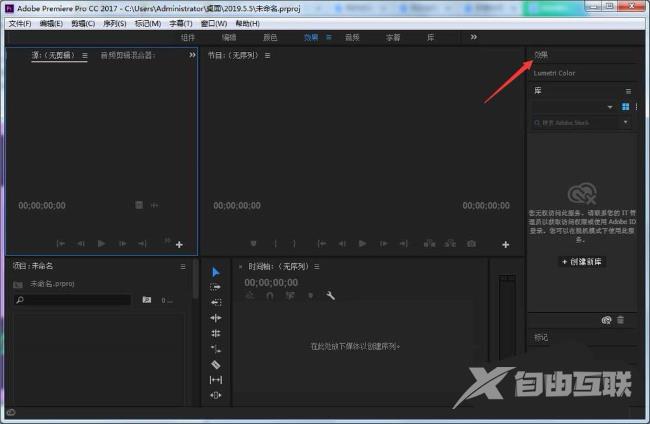The height and width of the screenshot is (424, 650).
Task: Add marker in Program monitor
Action: 253,244
